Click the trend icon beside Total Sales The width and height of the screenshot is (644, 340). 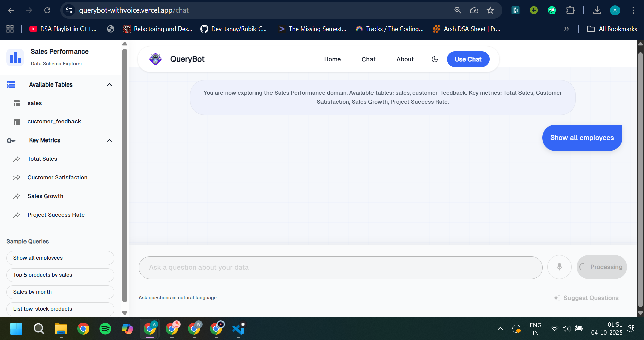pyautogui.click(x=17, y=159)
